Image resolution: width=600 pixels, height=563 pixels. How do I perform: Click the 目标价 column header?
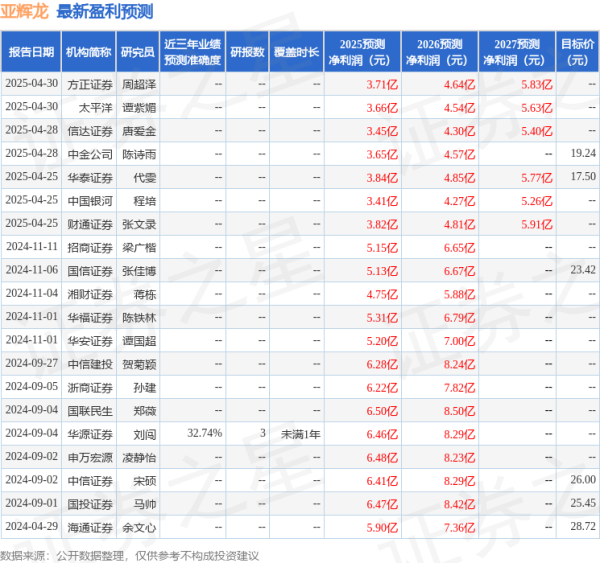tap(575, 52)
